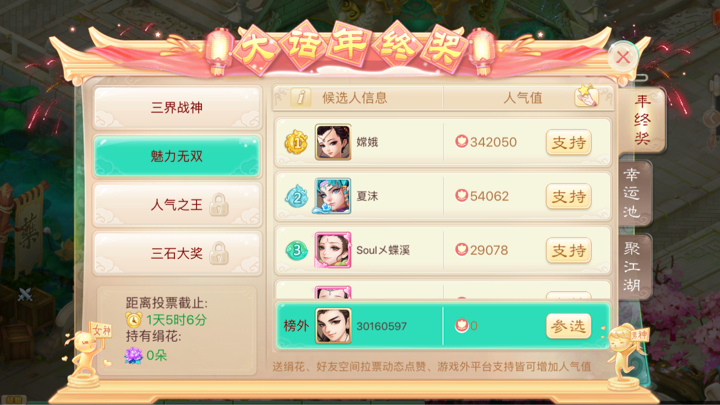Select the 魅力无双 category
Image resolution: width=720 pixels, height=405 pixels.
pos(177,156)
